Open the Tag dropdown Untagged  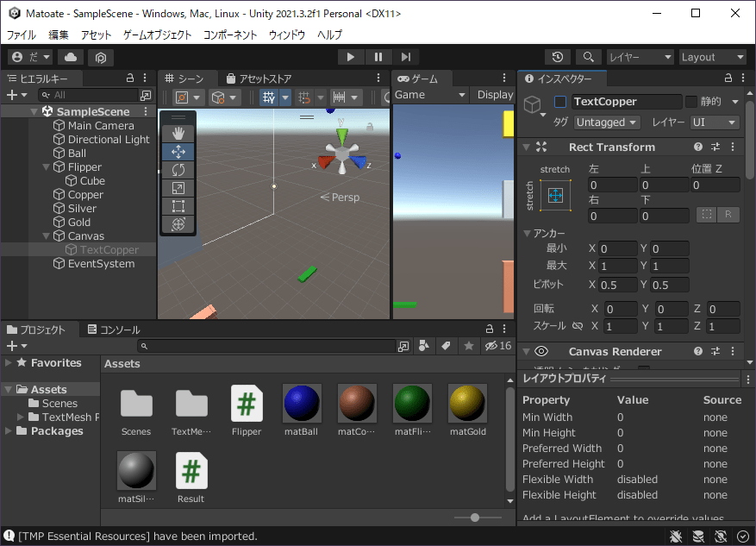608,122
